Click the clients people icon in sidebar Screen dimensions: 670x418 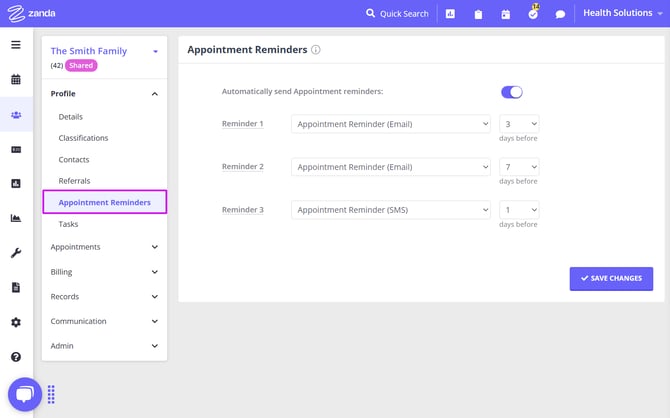[15, 114]
